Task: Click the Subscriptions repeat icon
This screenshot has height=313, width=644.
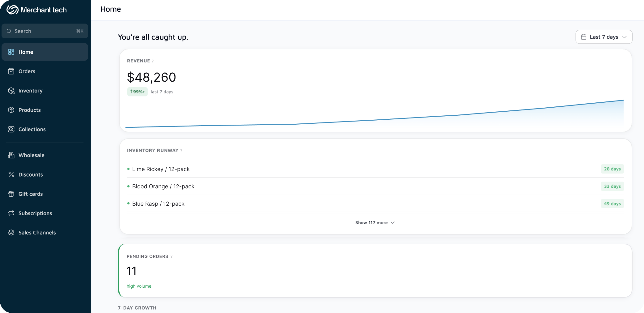Action: click(x=11, y=213)
